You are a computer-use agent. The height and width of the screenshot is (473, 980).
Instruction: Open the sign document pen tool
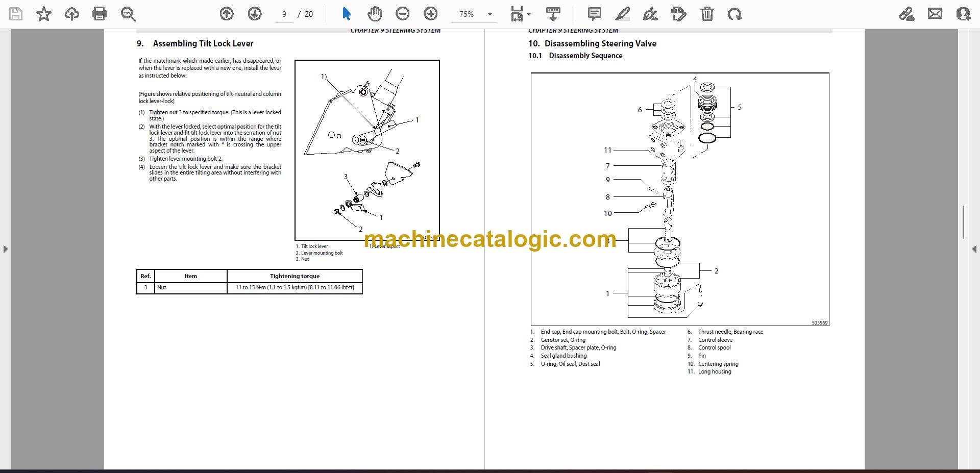tap(650, 14)
